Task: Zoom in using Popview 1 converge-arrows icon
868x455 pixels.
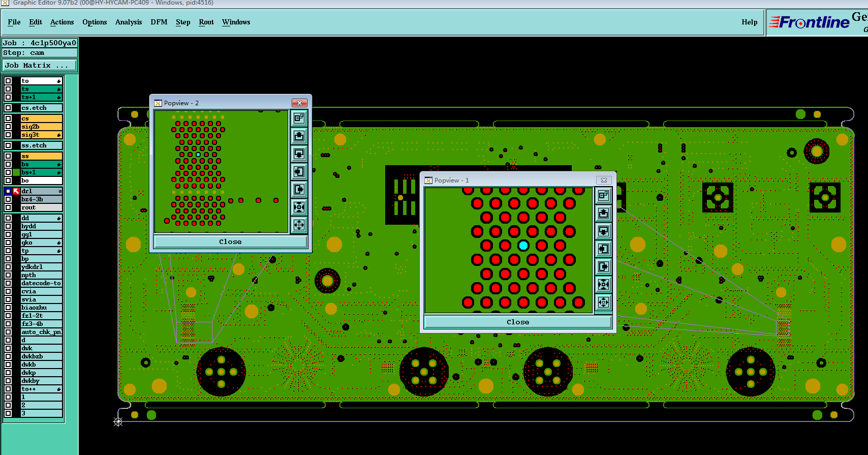Action: 603,284
